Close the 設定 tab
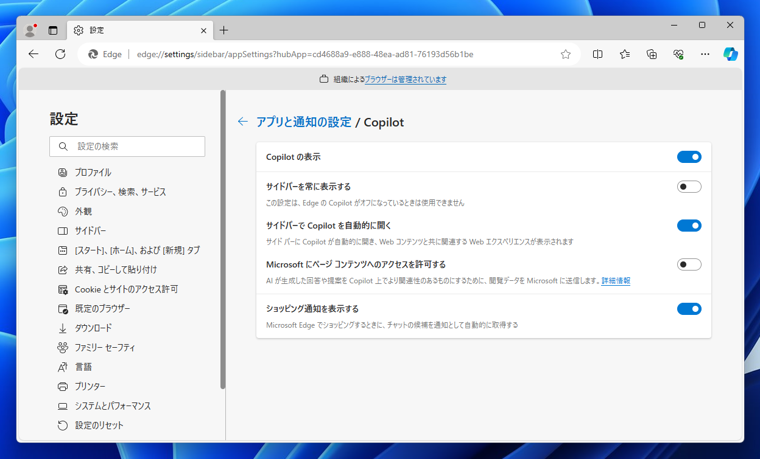This screenshot has height=459, width=760. pyautogui.click(x=204, y=31)
